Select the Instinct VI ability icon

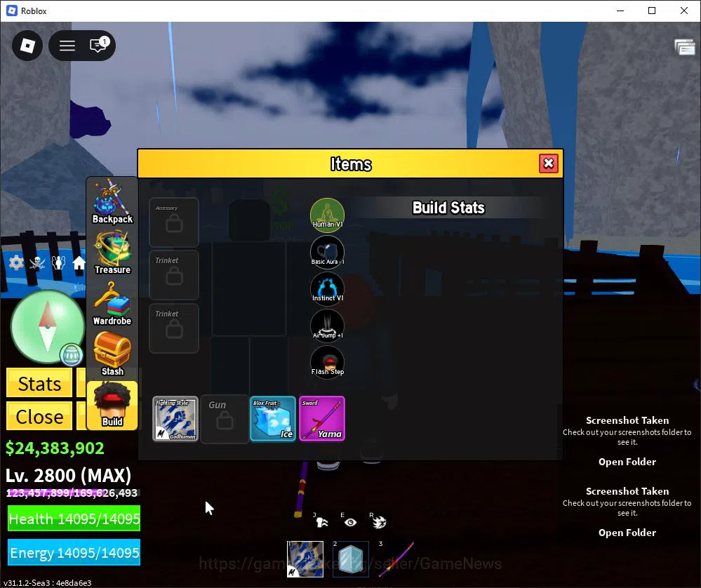point(327,289)
